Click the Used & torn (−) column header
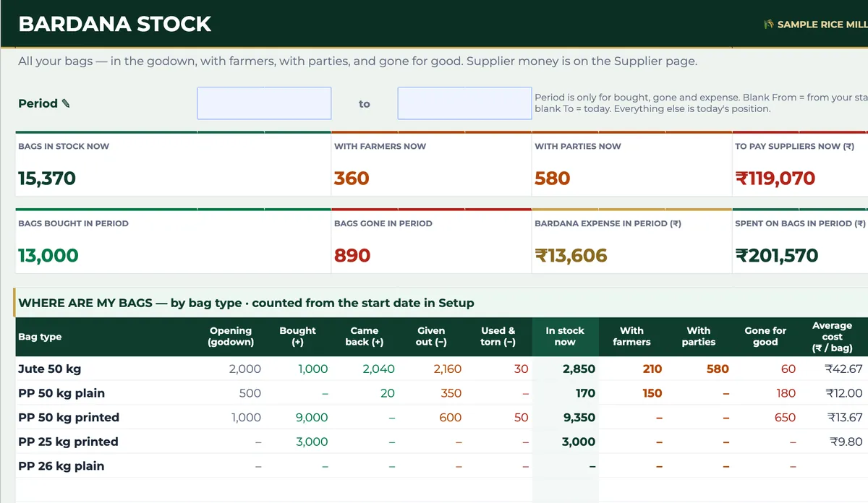Screen dimensions: 868x503 (498, 336)
